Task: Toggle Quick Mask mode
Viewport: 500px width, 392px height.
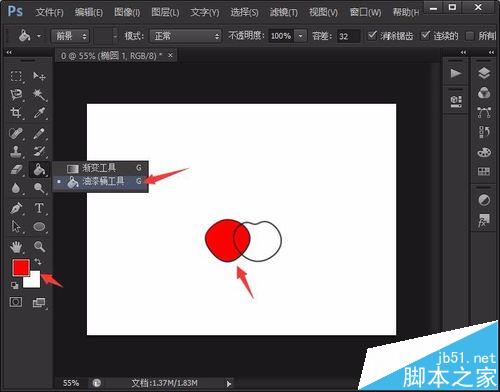Action: (x=16, y=302)
